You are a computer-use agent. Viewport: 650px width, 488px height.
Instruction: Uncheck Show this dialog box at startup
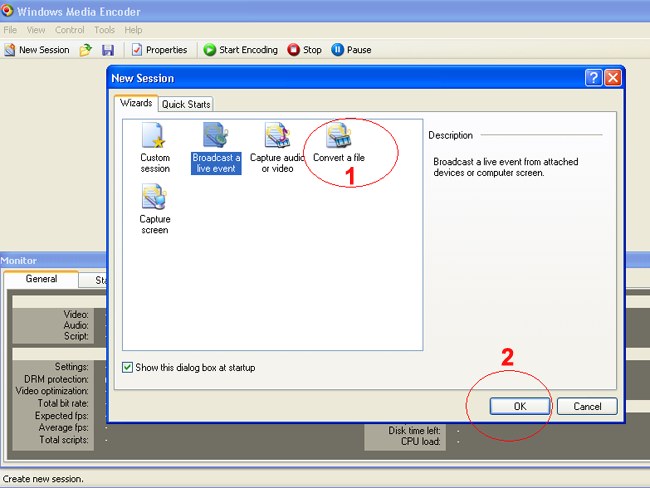pos(127,367)
